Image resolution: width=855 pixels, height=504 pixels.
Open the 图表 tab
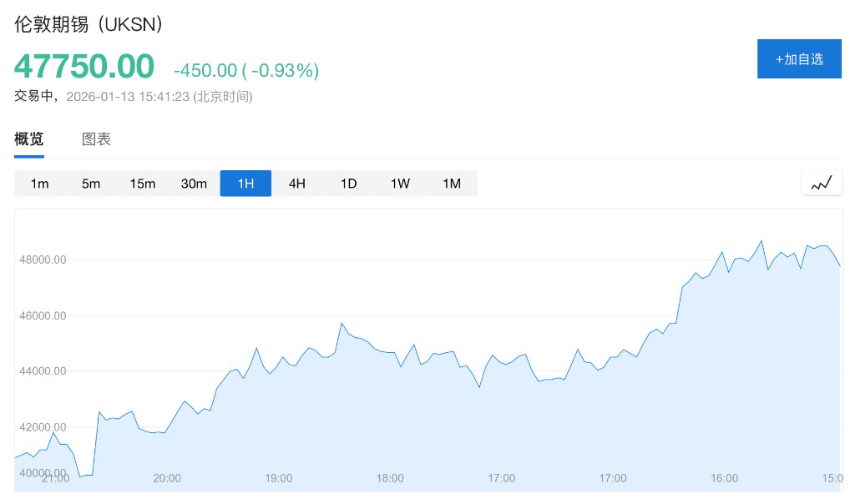(x=96, y=139)
